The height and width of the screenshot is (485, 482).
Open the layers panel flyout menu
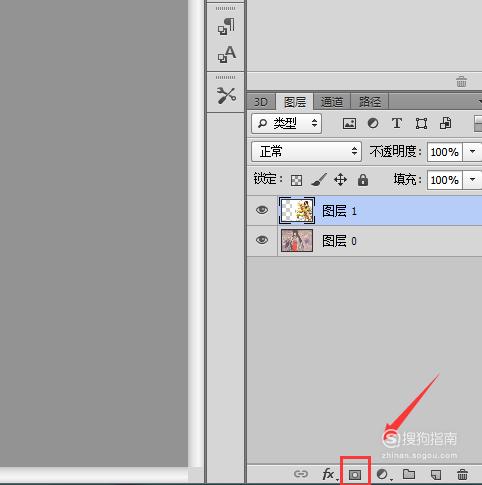(479, 101)
